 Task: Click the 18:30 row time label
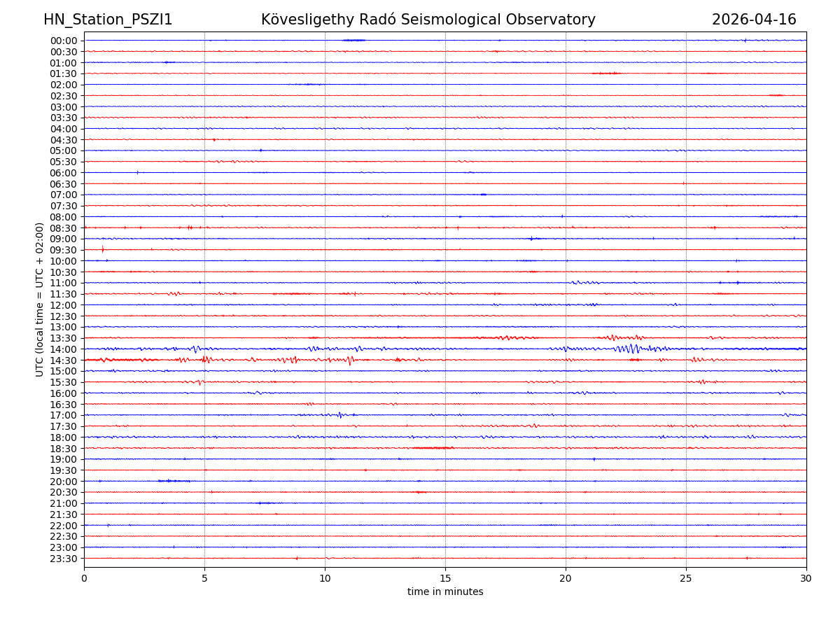(64, 449)
